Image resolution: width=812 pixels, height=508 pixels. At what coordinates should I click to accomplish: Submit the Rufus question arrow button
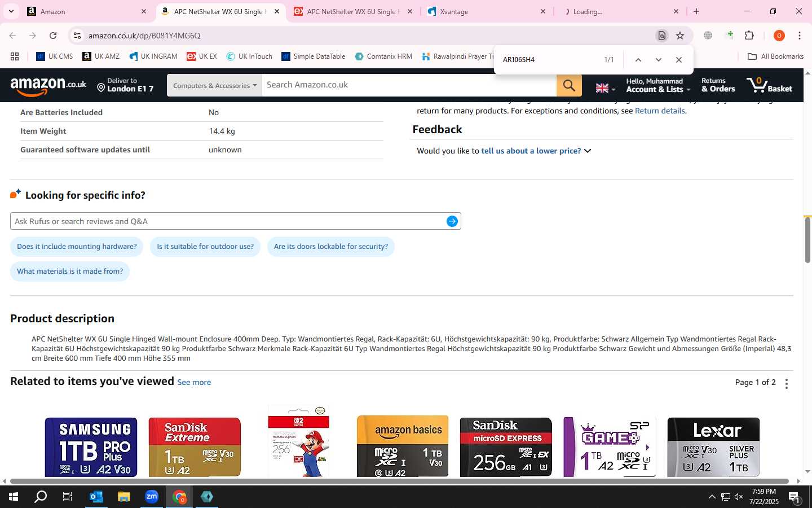452,221
